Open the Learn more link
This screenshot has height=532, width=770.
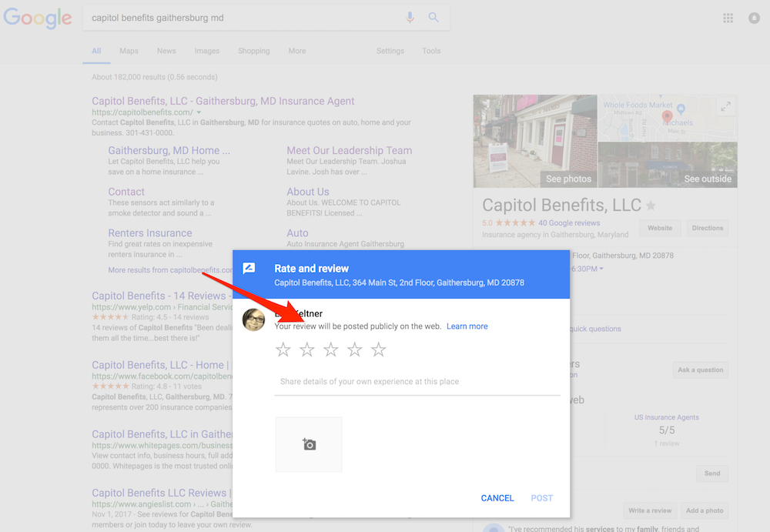pyautogui.click(x=467, y=326)
